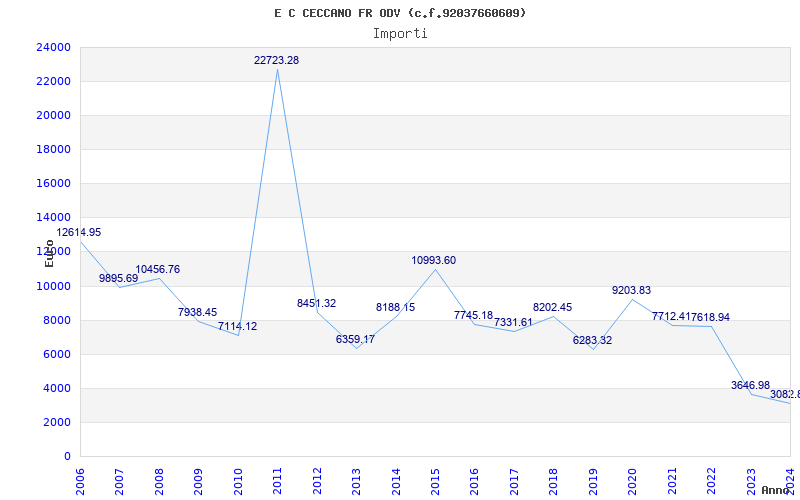
Task: Click the x-axis year 2017
Action: coord(514,481)
